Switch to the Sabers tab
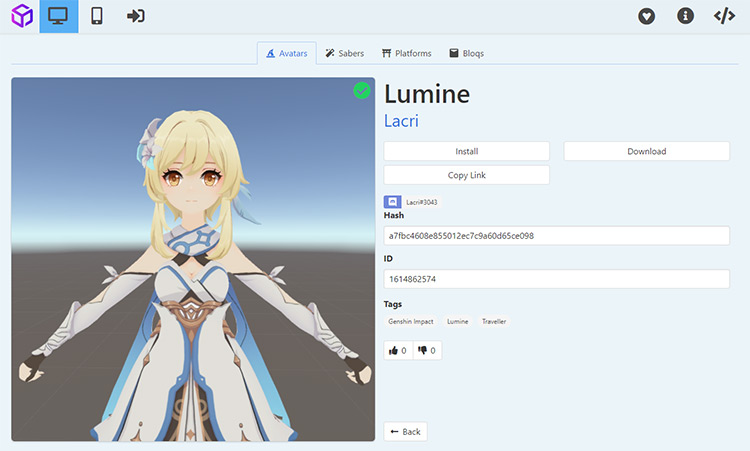The height and width of the screenshot is (451, 750). coord(344,53)
